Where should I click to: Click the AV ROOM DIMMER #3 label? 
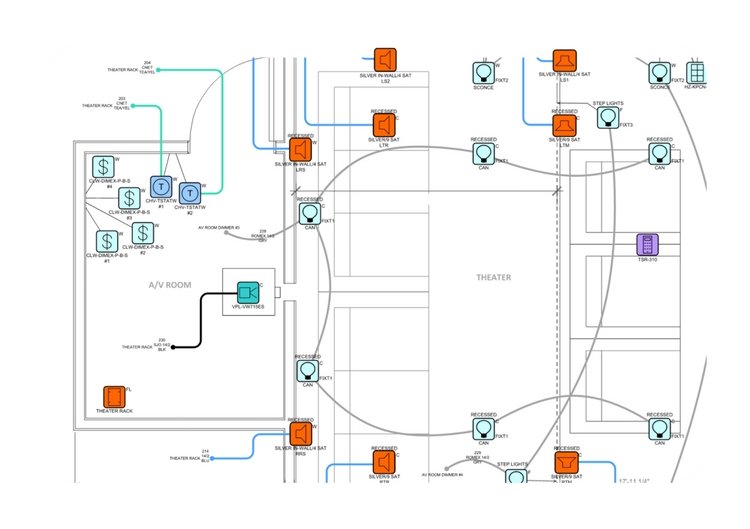[219, 228]
